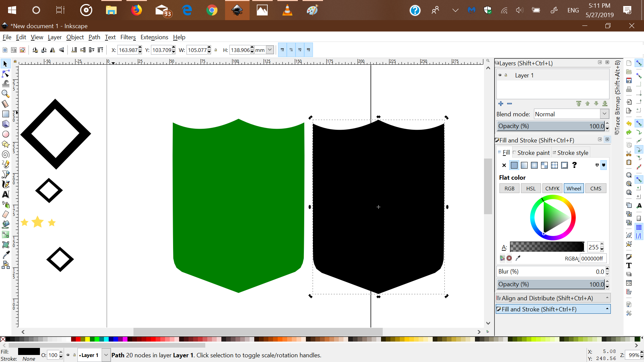Click the HSL color mode button
644x362 pixels.
point(531,188)
